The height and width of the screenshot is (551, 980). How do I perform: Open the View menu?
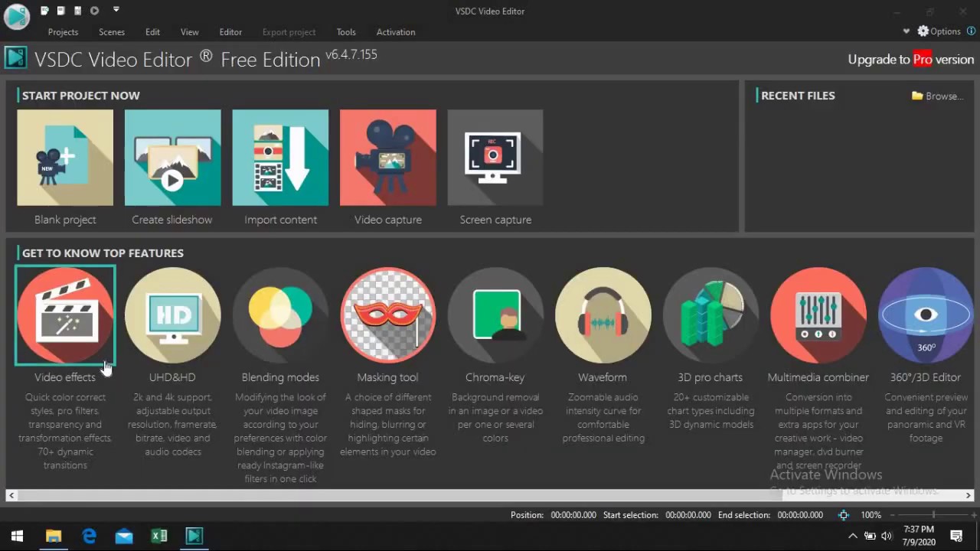pos(190,32)
